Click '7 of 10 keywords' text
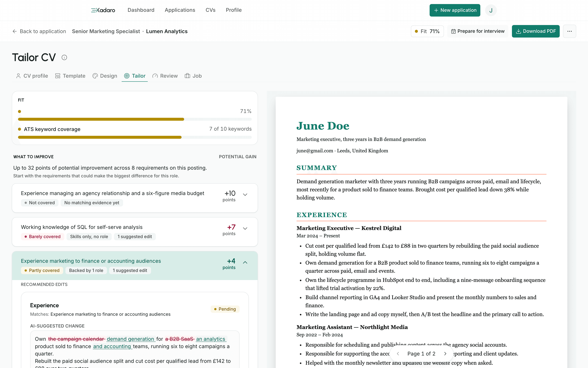The width and height of the screenshot is (588, 368). tap(230, 129)
